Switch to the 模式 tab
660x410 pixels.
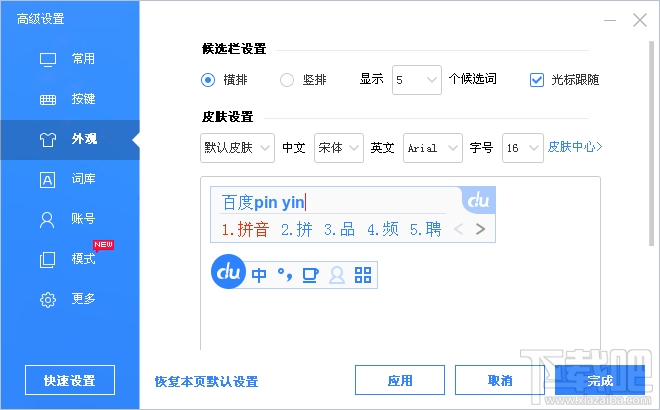70,260
